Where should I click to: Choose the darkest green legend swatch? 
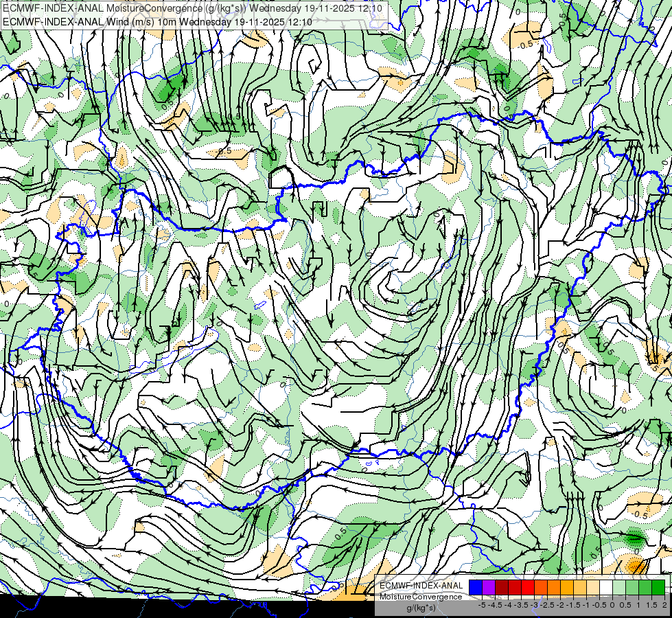tap(658, 587)
